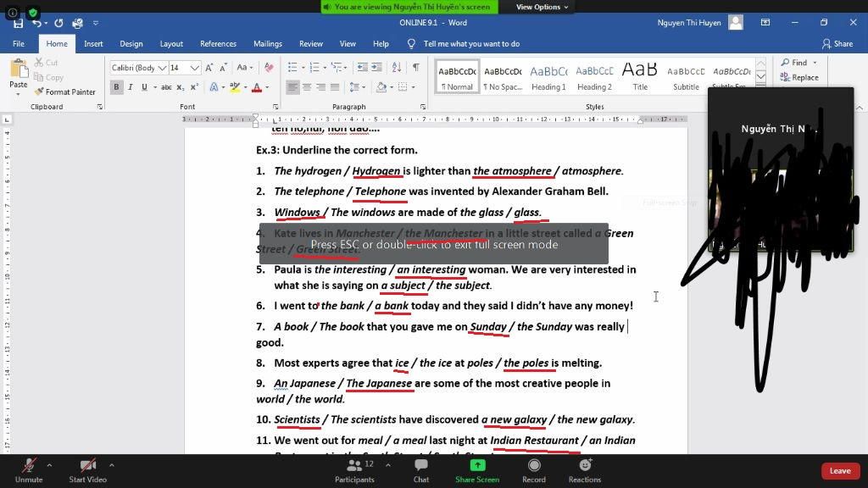The height and width of the screenshot is (488, 868).
Task: Toggle left alignment button
Action: point(292,87)
